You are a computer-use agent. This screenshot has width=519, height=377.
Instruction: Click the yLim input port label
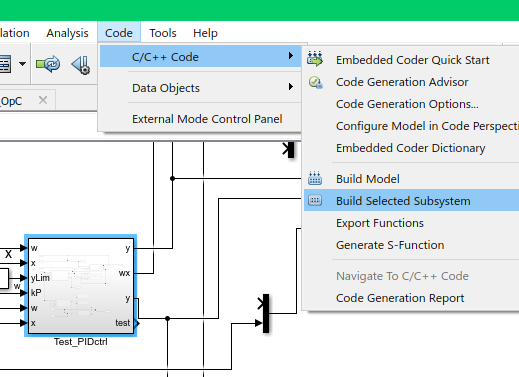(40, 278)
